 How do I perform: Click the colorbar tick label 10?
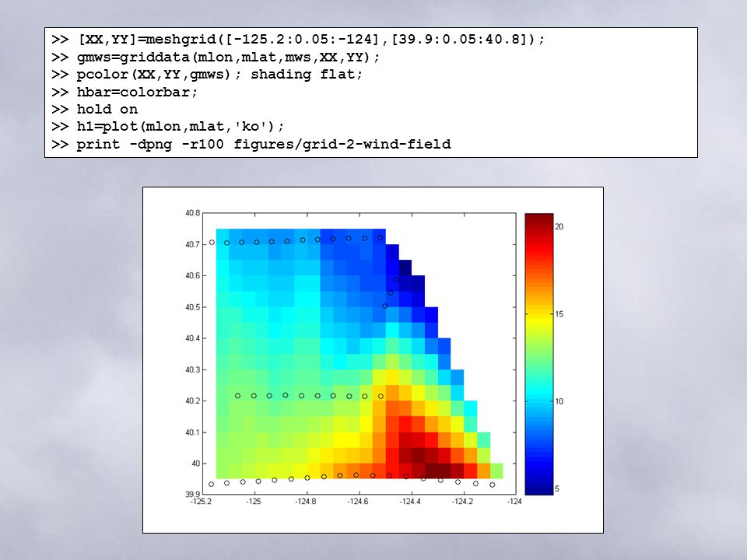click(559, 401)
